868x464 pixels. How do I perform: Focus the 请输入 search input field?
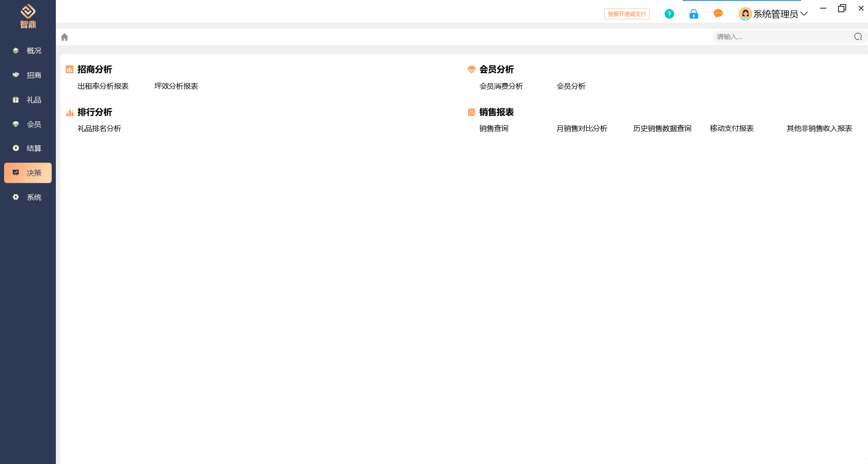click(781, 37)
